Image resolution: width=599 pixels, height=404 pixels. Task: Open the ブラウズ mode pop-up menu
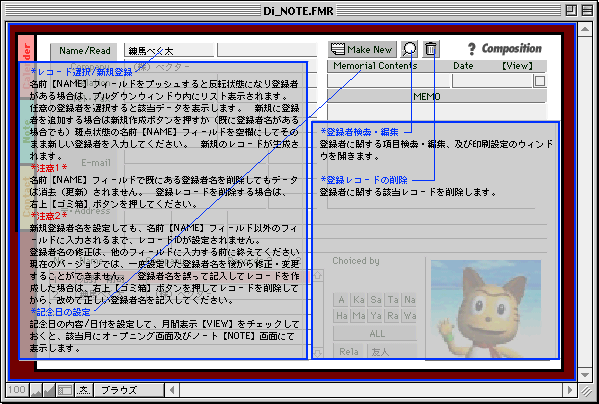(129, 390)
